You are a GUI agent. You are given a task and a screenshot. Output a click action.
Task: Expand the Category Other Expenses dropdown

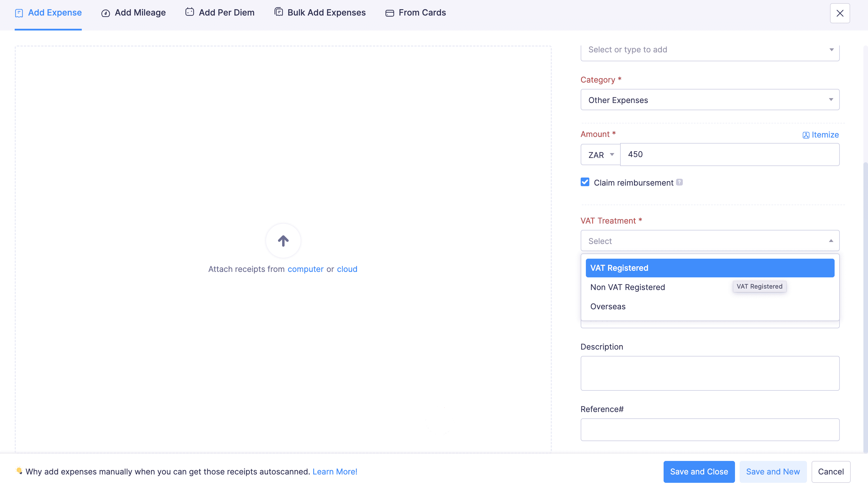(710, 100)
